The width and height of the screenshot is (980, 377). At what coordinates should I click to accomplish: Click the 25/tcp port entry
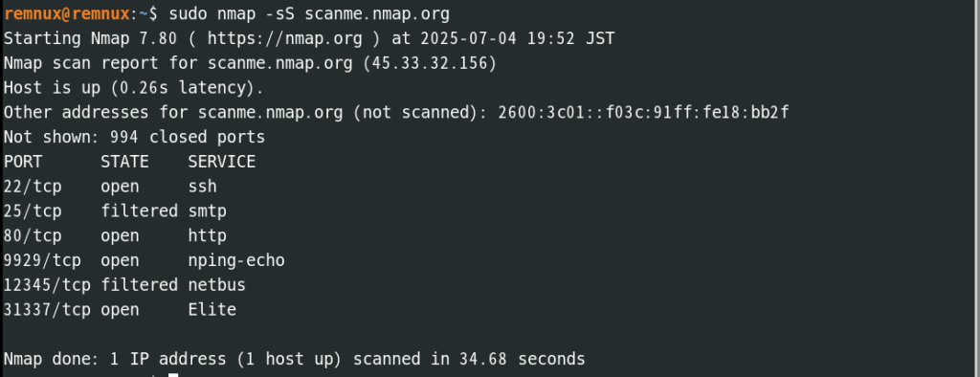point(33,211)
